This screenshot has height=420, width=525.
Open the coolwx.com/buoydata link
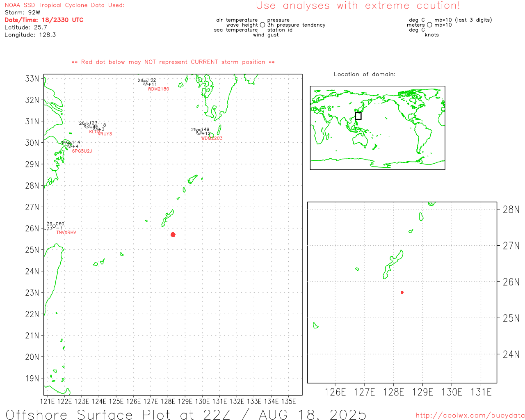470,415
